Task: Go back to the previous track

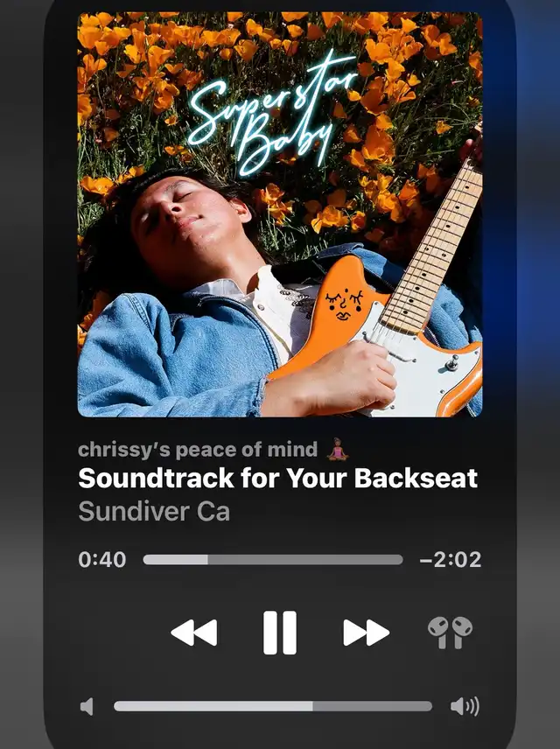Action: 193,633
